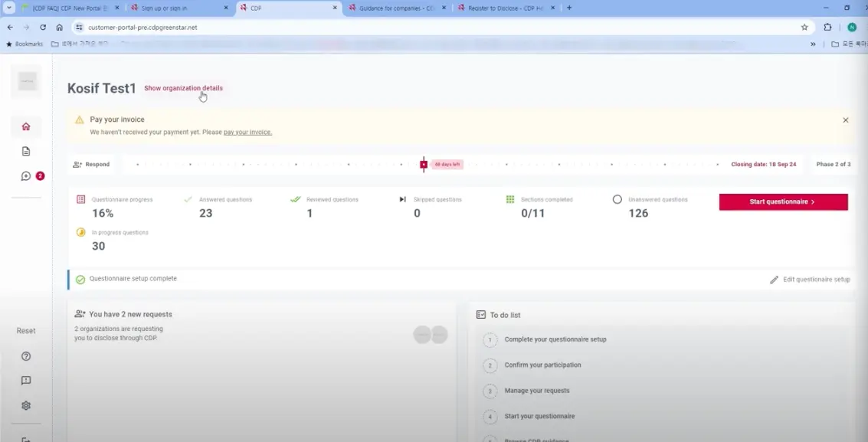Open requests icon with 2 badge
This screenshot has height=442, width=868.
(26, 176)
